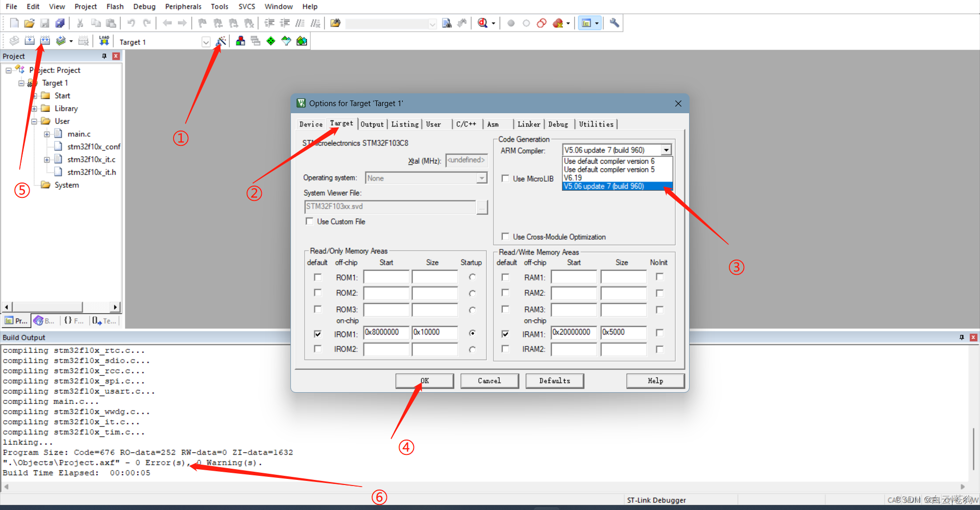The width and height of the screenshot is (980, 510).
Task: Open the Operating system dropdown
Action: (481, 178)
